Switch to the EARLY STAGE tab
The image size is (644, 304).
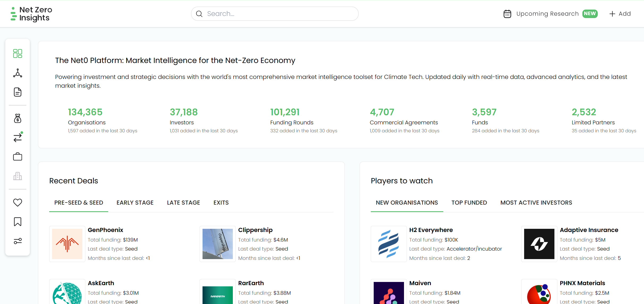[135, 202]
